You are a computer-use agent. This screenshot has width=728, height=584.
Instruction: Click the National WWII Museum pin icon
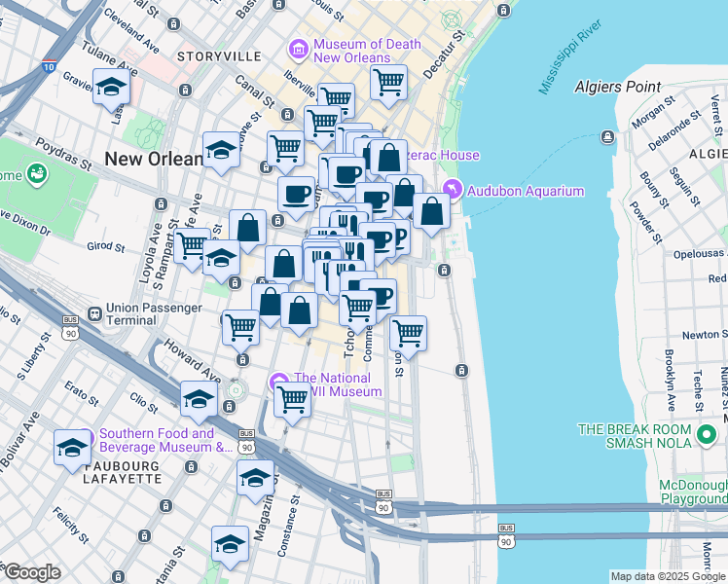coord(277,383)
